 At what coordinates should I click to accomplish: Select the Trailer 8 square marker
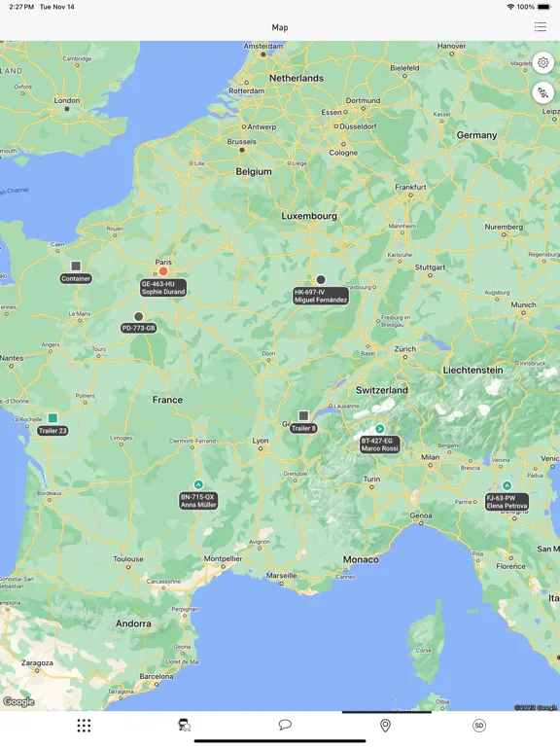[x=303, y=415]
